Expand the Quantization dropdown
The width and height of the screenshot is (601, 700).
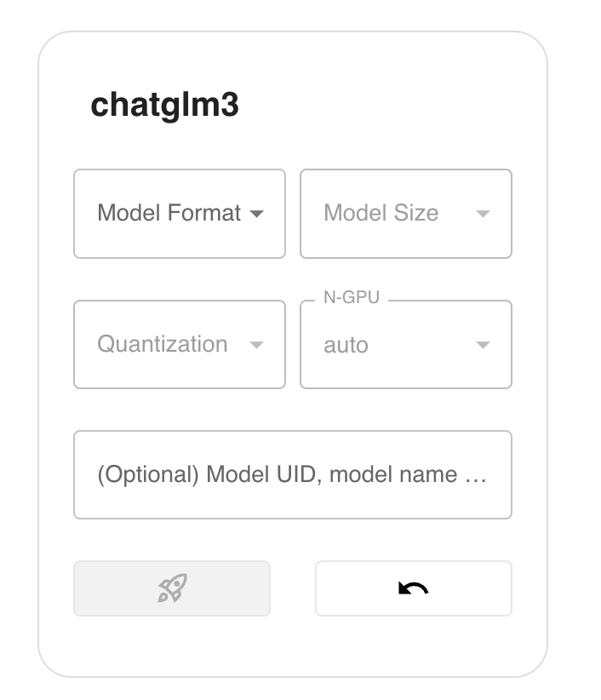(x=180, y=344)
